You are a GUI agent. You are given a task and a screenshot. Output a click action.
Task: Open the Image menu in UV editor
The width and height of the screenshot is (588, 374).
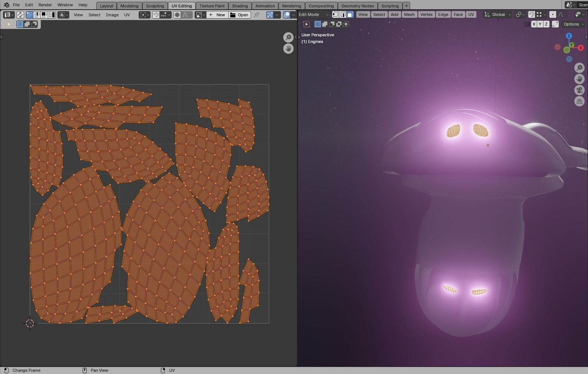pyautogui.click(x=112, y=15)
